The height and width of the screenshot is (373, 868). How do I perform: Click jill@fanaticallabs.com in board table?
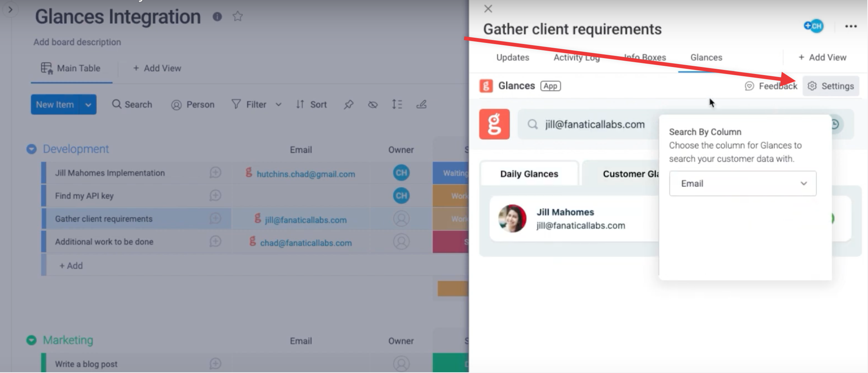coord(306,220)
